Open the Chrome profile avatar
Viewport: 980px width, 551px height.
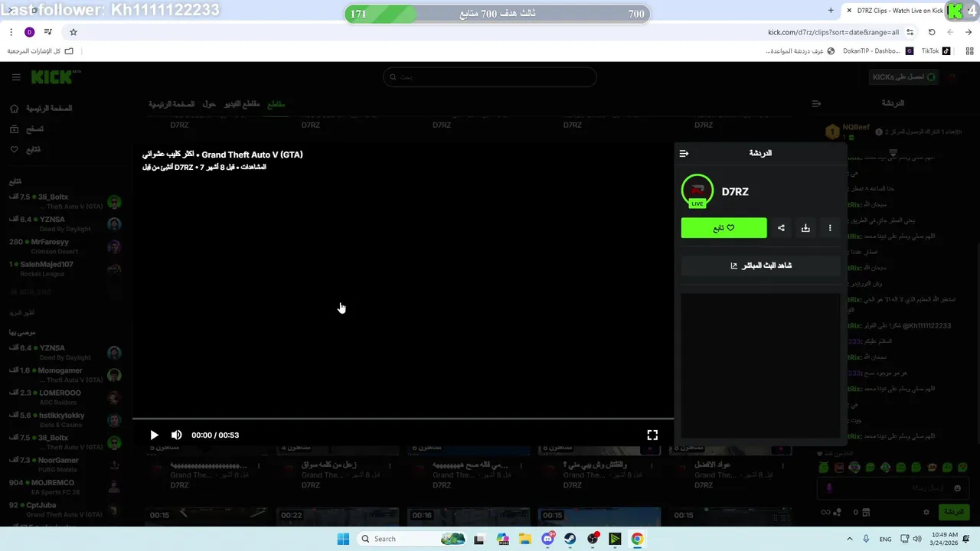coord(29,32)
